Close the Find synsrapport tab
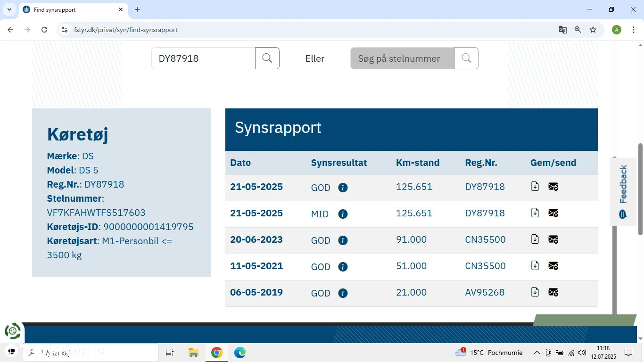Screen dimensions: 644x362 (121, 9)
